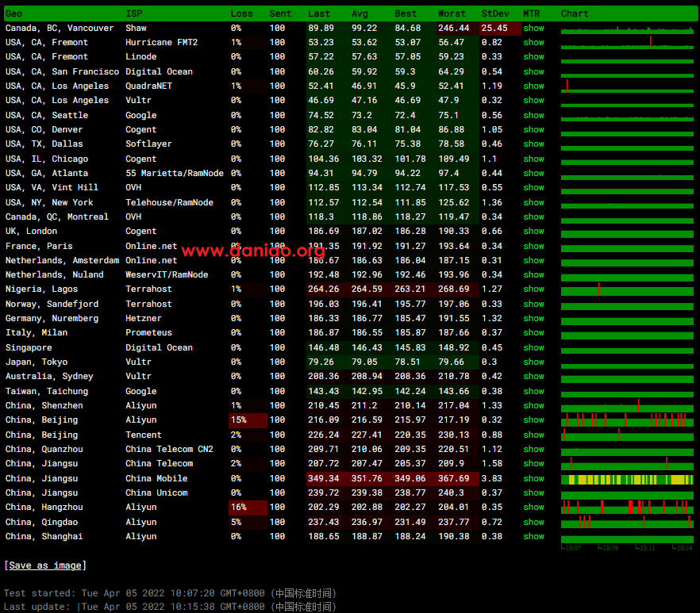Open the Hangzhou Aliyun packet-loss chart
Viewport: 700px width, 613px height.
[627, 508]
